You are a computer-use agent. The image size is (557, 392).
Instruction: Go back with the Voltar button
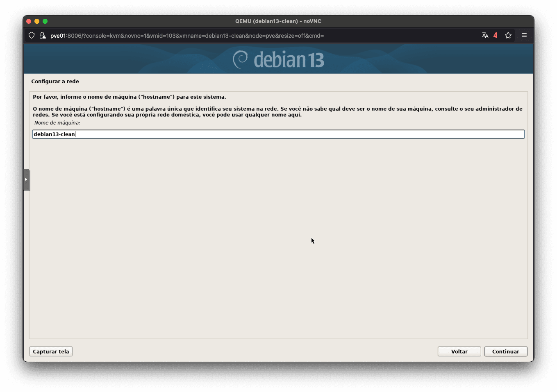459,351
